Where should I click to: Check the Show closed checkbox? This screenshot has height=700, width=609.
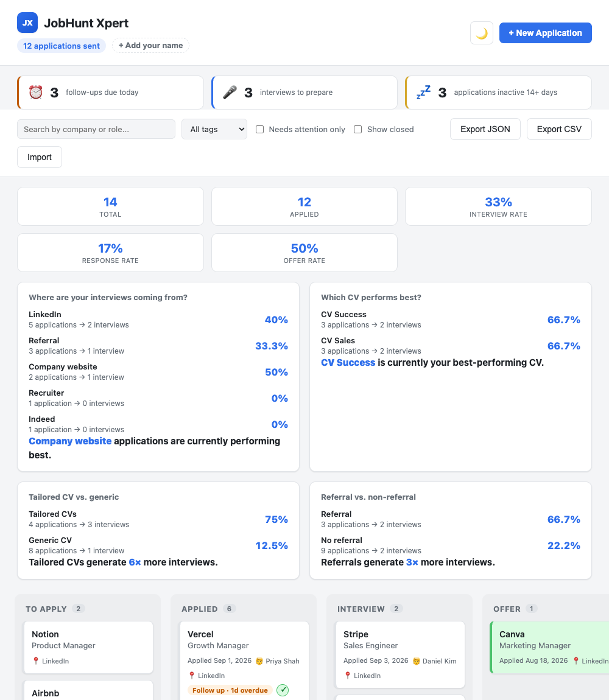(358, 130)
